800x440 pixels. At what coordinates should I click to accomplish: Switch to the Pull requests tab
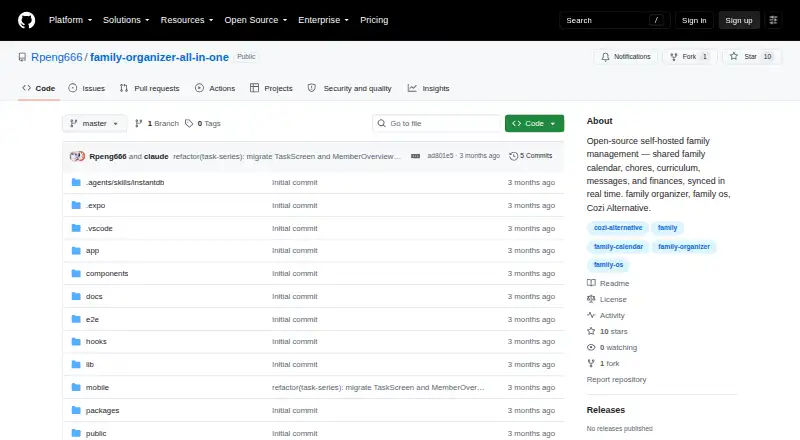[x=149, y=88]
